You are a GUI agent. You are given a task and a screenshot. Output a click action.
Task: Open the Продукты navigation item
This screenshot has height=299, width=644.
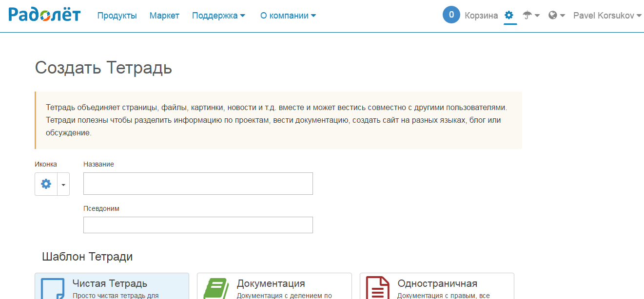click(x=117, y=15)
